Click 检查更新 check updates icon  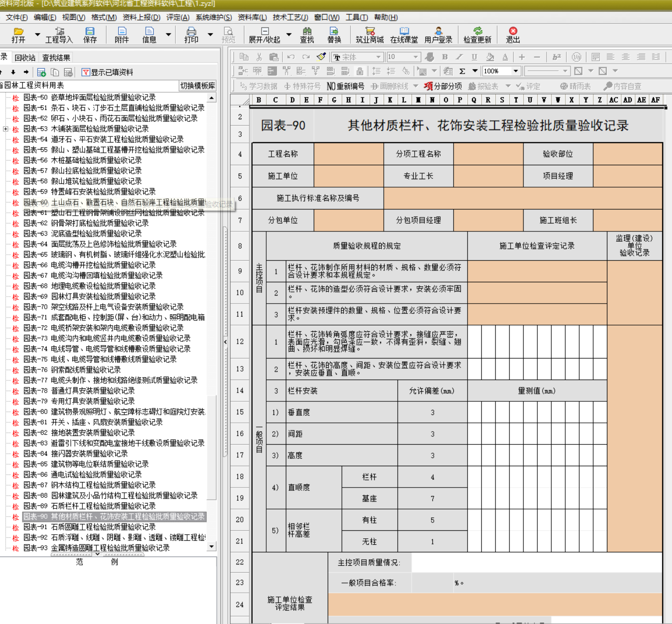coord(477,35)
